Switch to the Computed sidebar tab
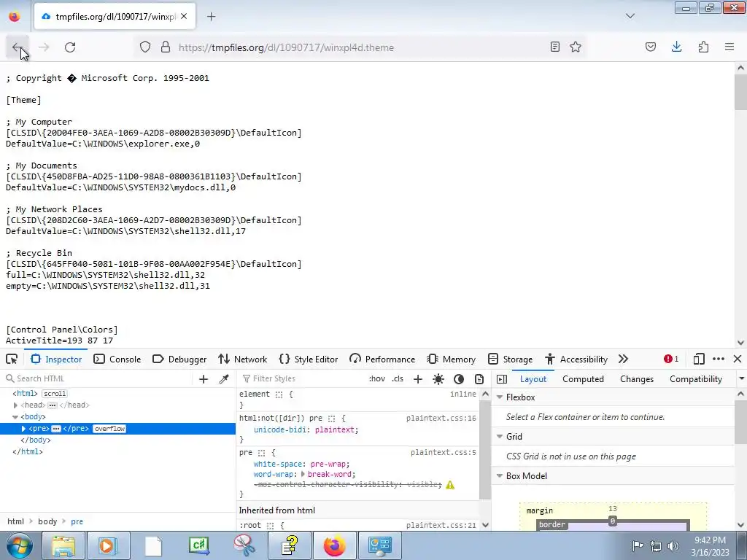Image resolution: width=747 pixels, height=560 pixels. pyautogui.click(x=583, y=379)
